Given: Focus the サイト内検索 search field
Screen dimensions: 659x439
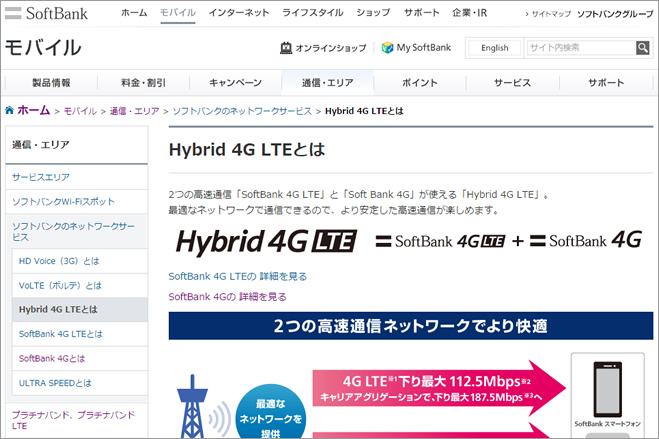Looking at the screenshot, I should point(581,48).
